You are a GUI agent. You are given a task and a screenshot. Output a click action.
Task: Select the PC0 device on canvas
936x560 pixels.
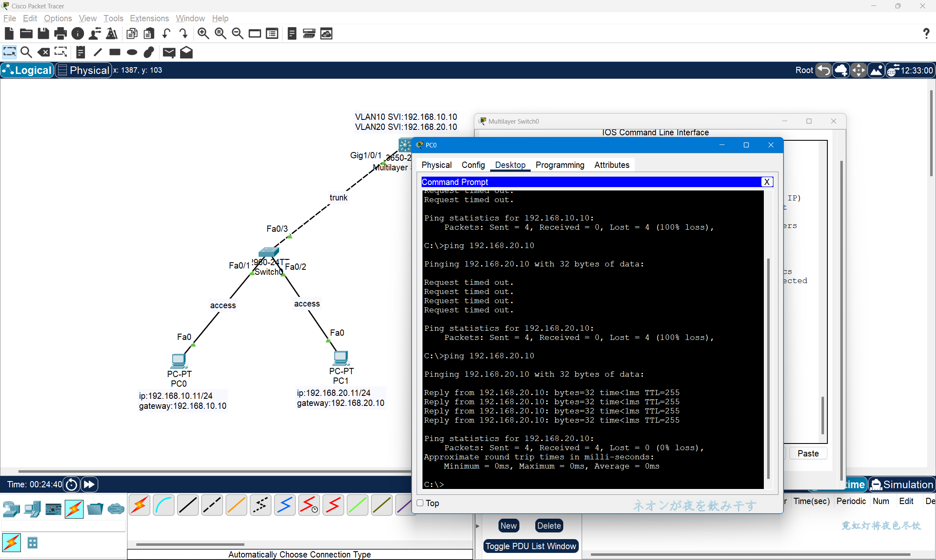point(179,360)
